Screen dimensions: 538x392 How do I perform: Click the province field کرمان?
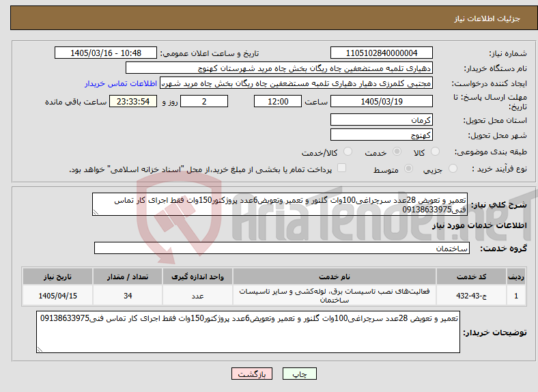coord(381,120)
